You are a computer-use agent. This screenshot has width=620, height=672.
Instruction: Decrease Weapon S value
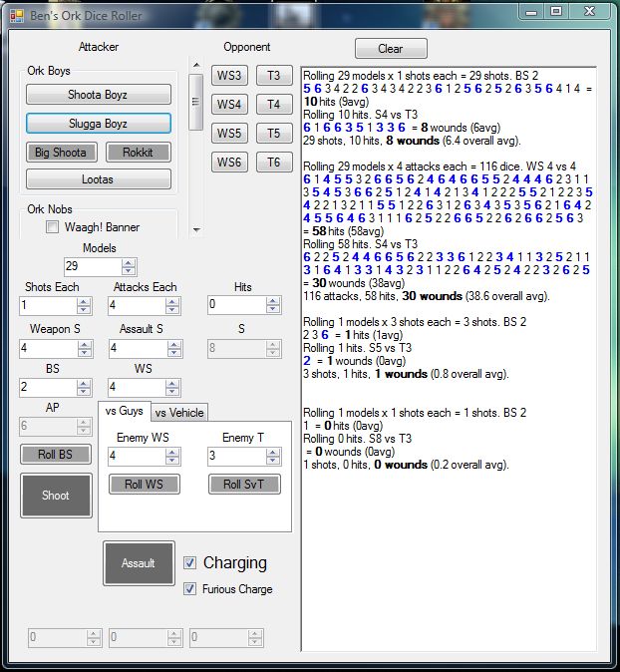coord(85,352)
